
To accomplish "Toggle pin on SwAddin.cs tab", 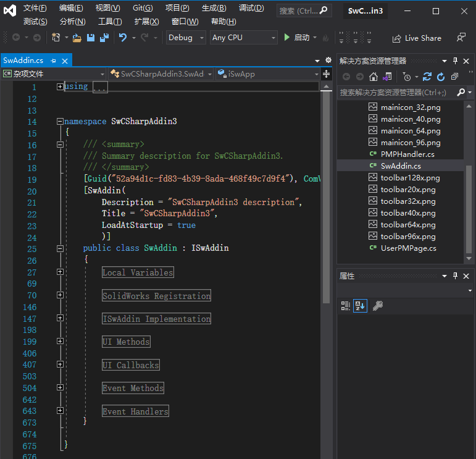I will (54, 61).
